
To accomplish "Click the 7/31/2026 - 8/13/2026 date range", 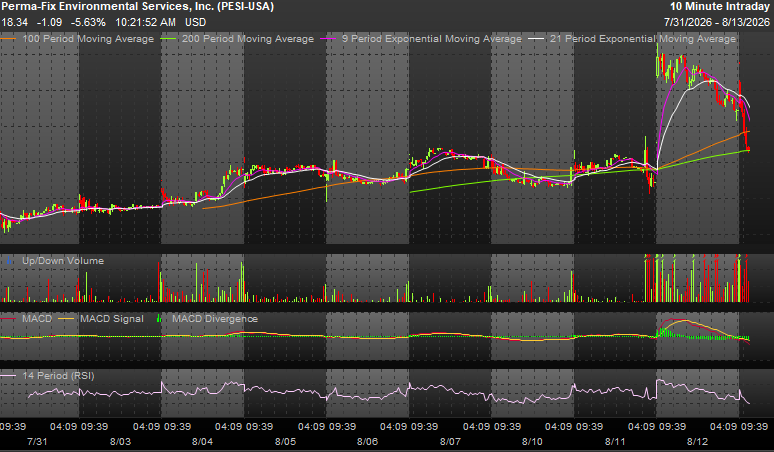I will pyautogui.click(x=717, y=22).
